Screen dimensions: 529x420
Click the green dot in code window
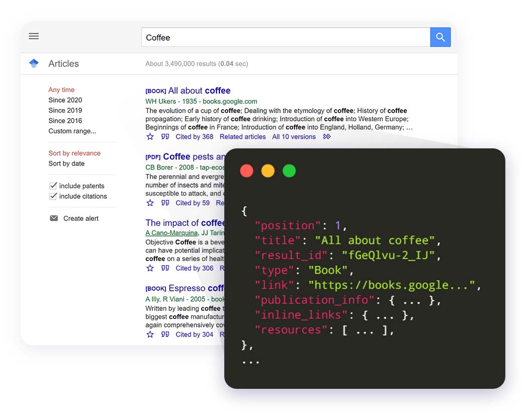coord(289,171)
